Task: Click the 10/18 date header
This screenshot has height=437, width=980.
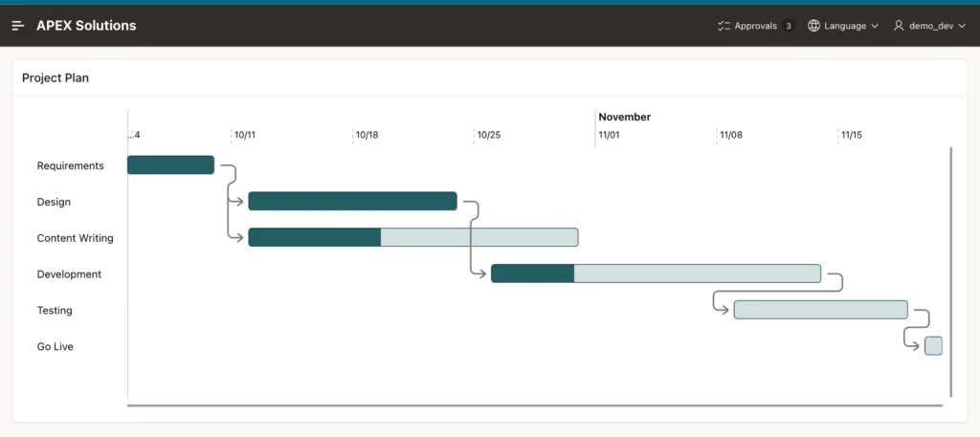Action: click(367, 135)
